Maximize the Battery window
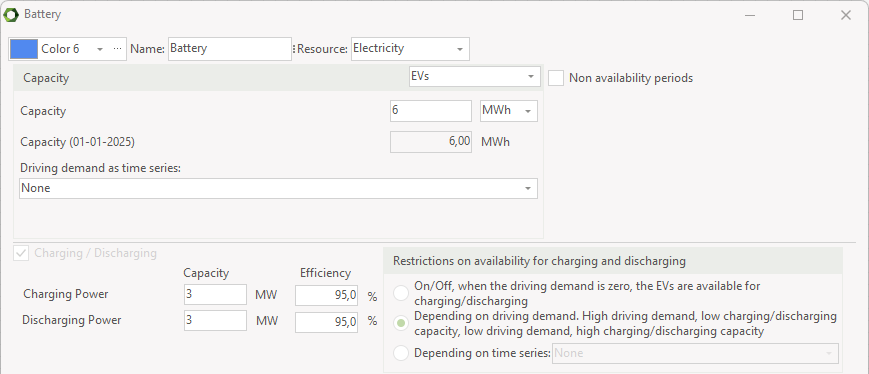The image size is (869, 374). pos(798,16)
